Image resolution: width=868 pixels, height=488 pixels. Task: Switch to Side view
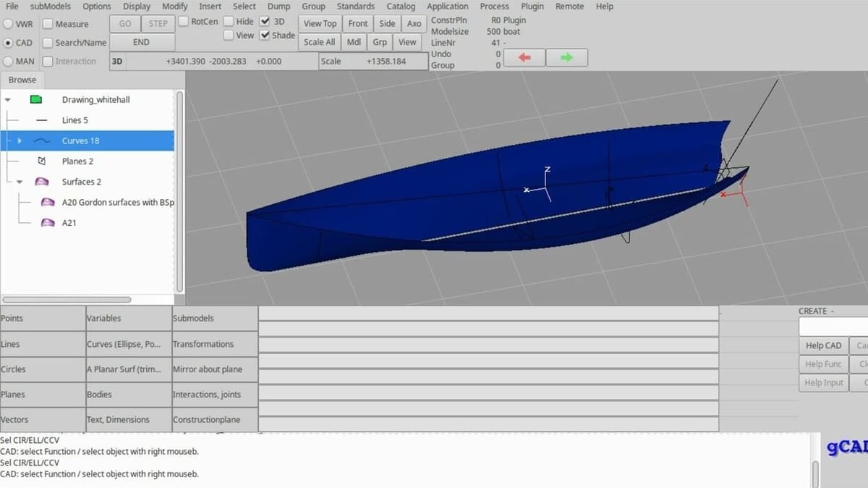point(388,23)
